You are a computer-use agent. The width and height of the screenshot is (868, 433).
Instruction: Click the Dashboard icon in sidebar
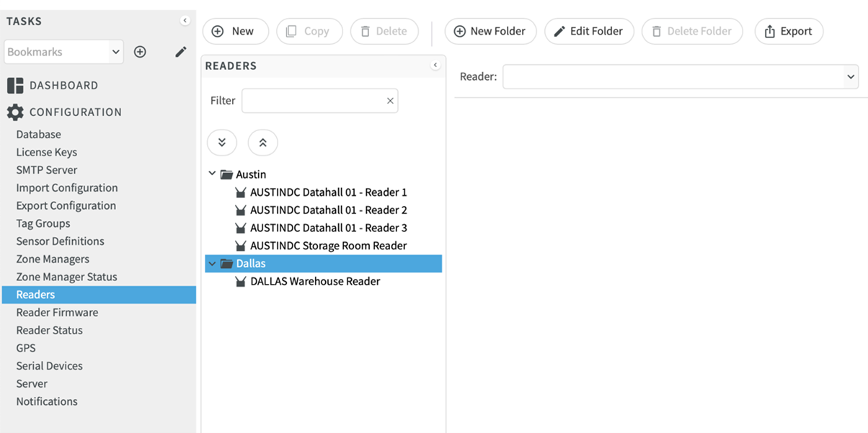coord(15,86)
